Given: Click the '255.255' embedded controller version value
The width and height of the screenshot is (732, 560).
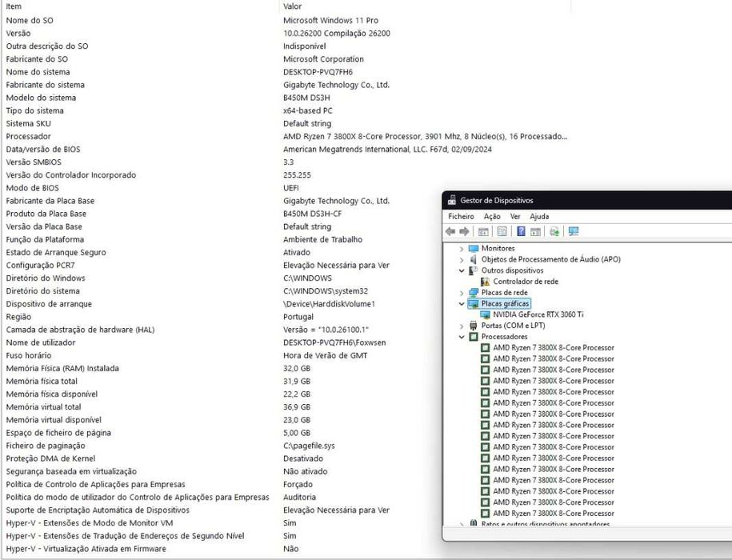Looking at the screenshot, I should (297, 175).
